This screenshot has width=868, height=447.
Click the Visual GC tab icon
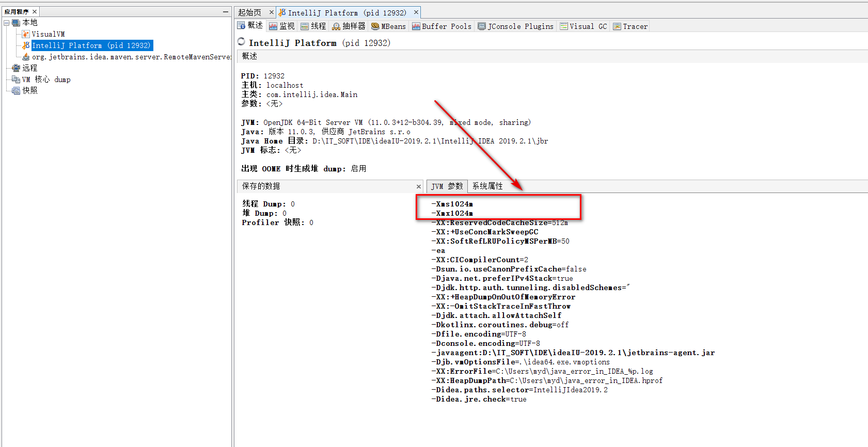tap(564, 26)
